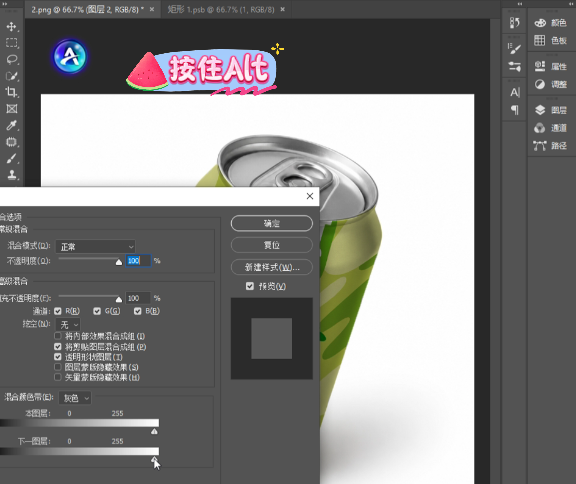Select the Move tool

coord(11,27)
